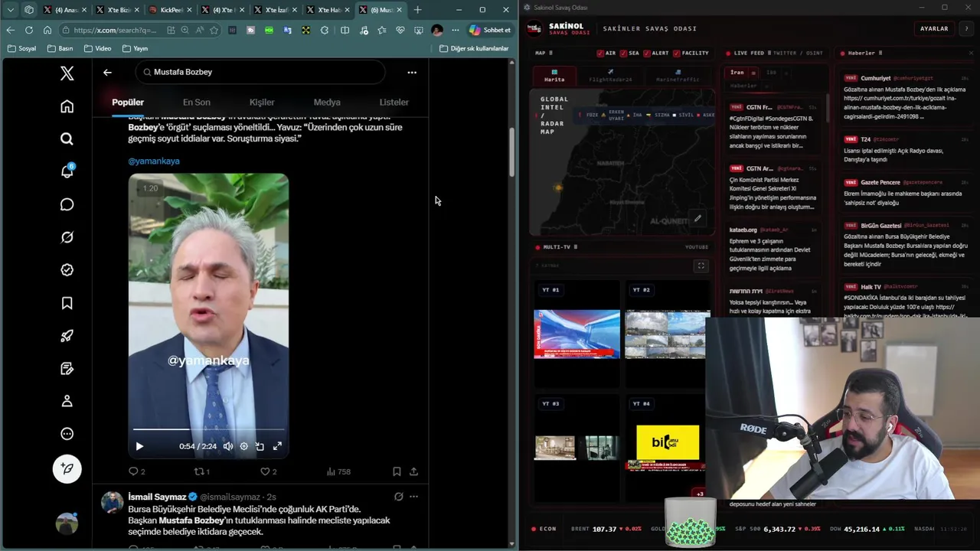Open Sosyal bookmarks folder

tap(21, 48)
